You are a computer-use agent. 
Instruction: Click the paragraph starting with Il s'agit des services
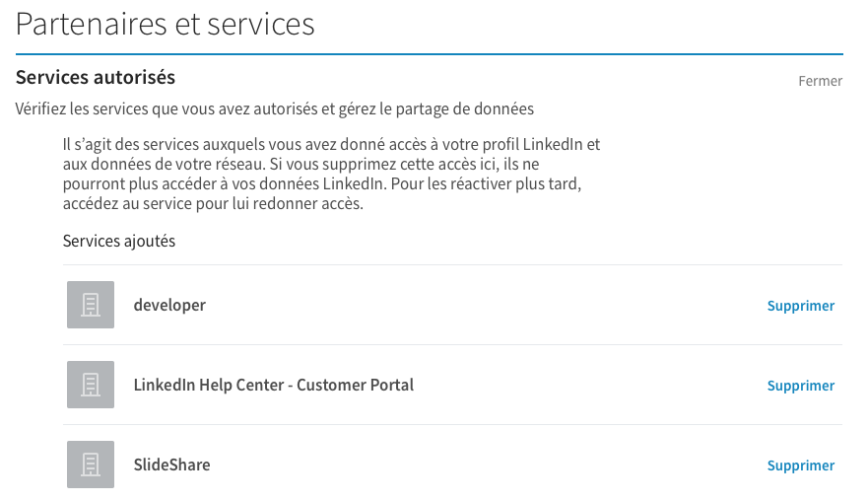point(331,174)
